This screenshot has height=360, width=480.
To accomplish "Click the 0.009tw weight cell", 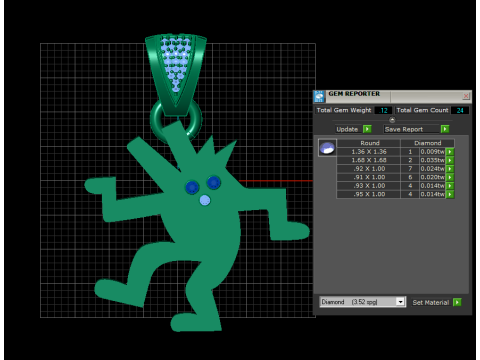I will [432, 152].
